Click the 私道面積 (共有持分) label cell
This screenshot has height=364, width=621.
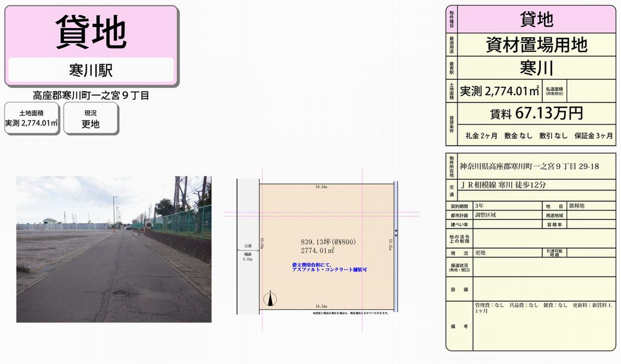555,91
